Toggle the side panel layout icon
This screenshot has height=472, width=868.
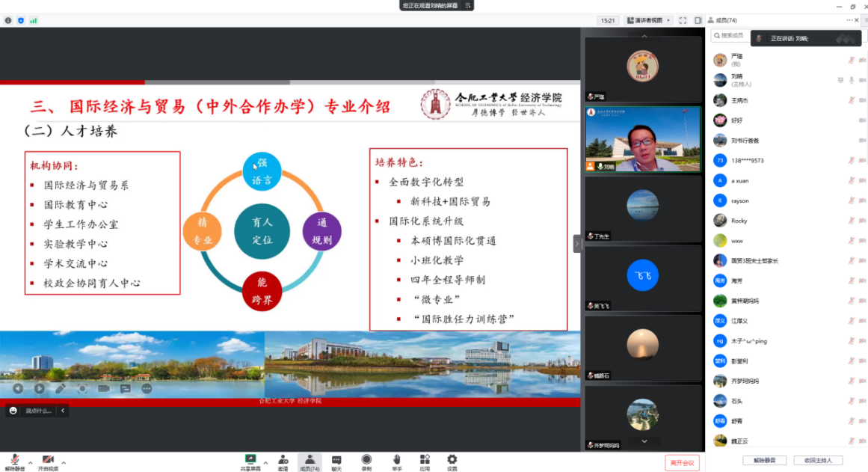pos(698,20)
